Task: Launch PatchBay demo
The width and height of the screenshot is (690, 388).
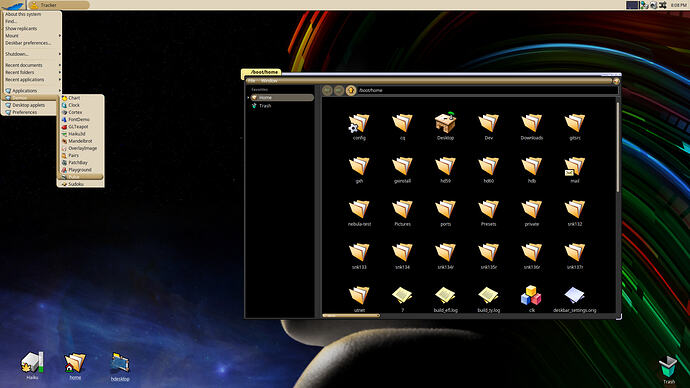Action: [81, 162]
